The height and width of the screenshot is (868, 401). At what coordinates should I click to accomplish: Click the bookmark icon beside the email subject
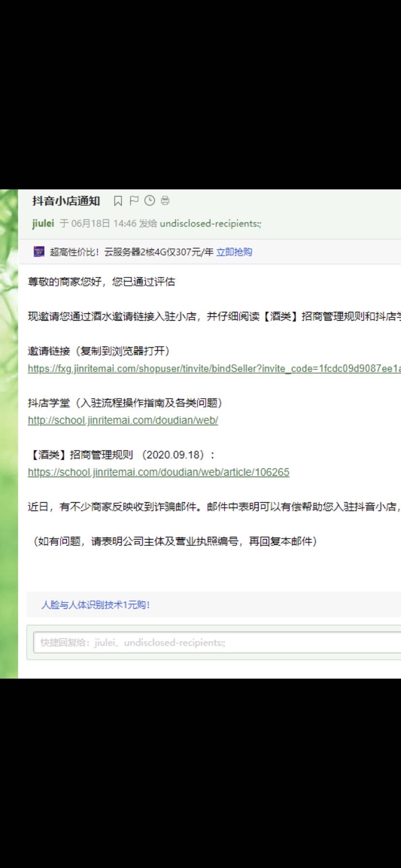118,201
